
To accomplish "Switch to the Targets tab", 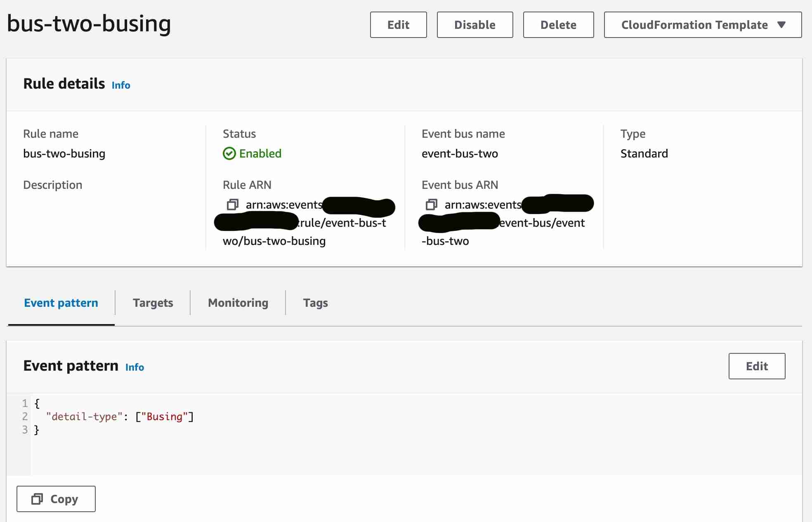I will coord(153,303).
